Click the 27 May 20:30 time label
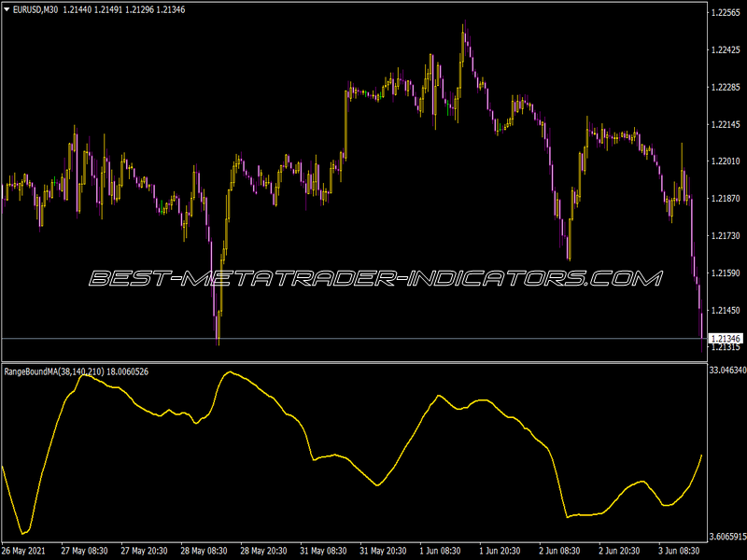Viewport: 747px width, 560px height. click(144, 551)
